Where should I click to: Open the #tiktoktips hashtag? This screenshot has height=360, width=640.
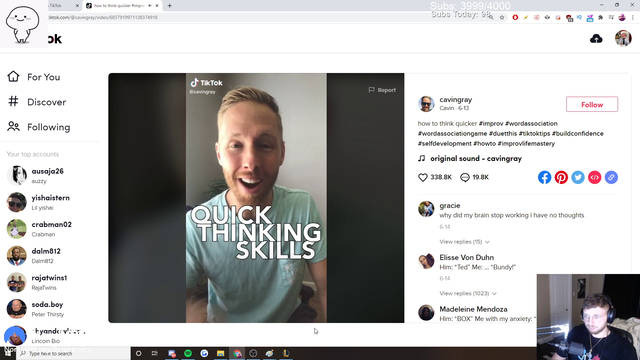(534, 133)
